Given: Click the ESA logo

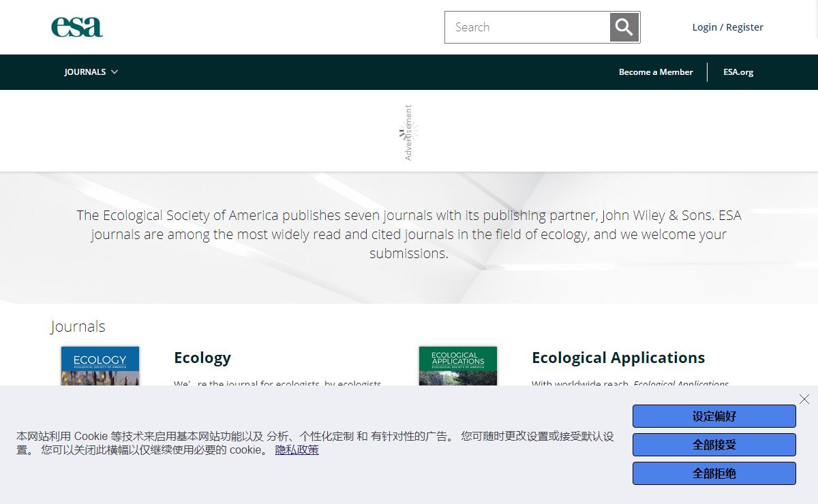Looking at the screenshot, I should point(77,27).
